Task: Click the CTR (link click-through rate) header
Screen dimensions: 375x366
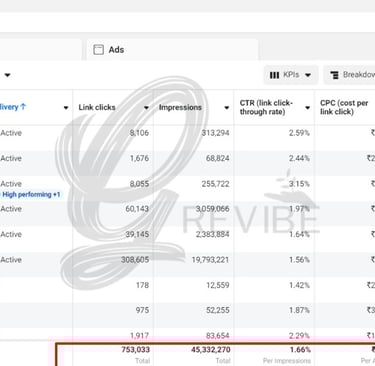Action: point(266,107)
